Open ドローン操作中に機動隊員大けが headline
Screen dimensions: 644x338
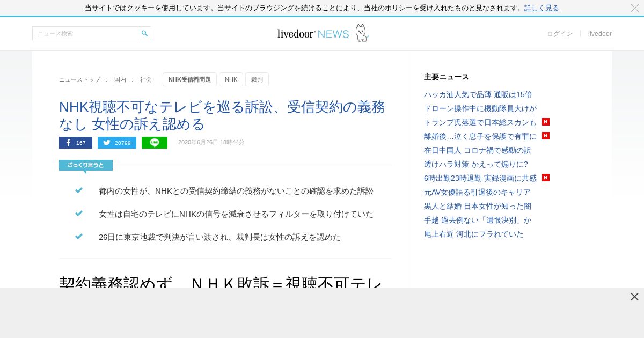(x=480, y=108)
